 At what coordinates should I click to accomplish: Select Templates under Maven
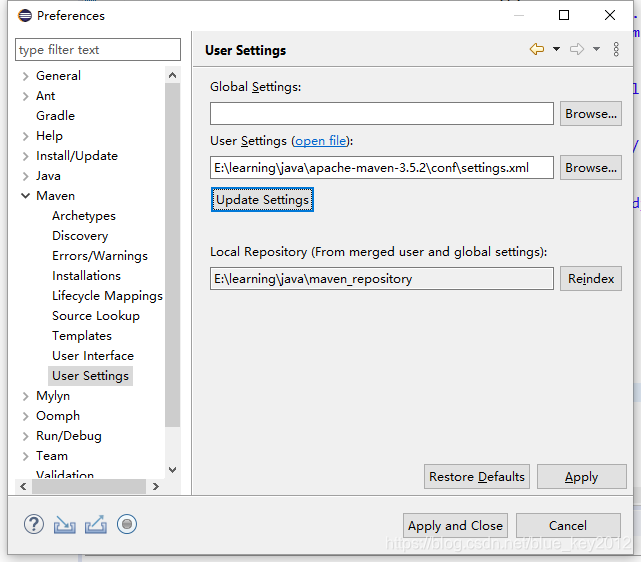point(82,336)
